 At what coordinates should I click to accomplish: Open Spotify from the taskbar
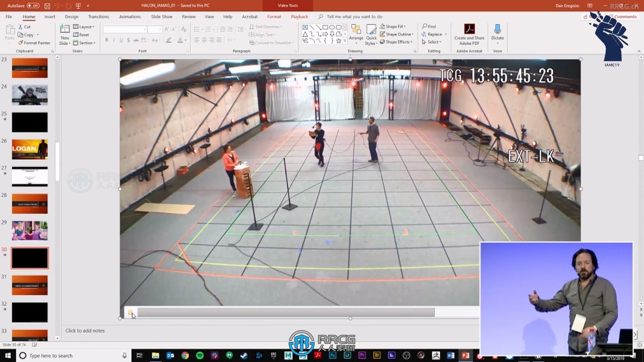(200, 355)
